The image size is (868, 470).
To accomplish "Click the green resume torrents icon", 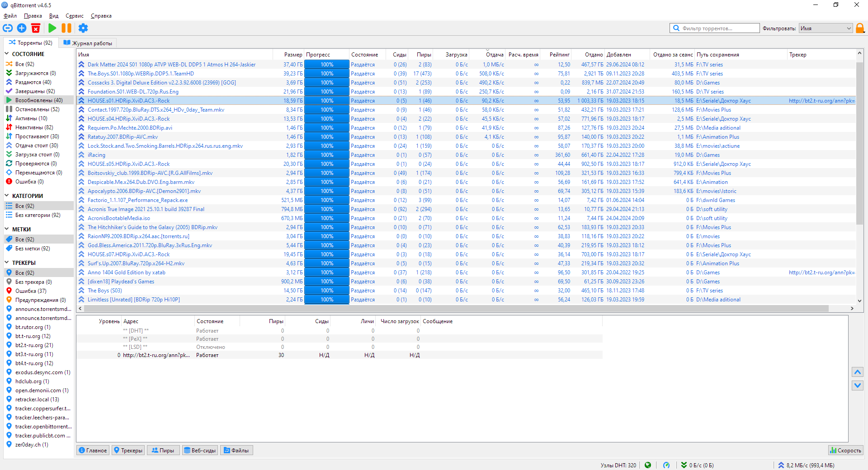I will (52, 28).
